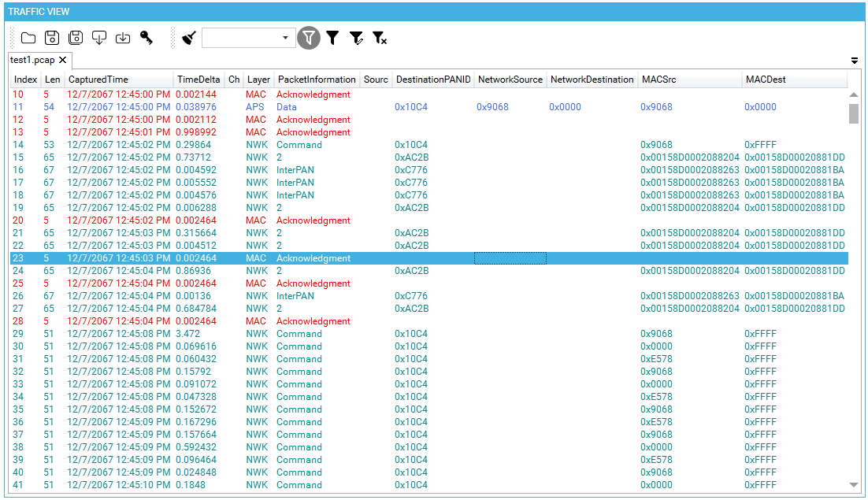Click TimeDelta value 0.86936

193,271
